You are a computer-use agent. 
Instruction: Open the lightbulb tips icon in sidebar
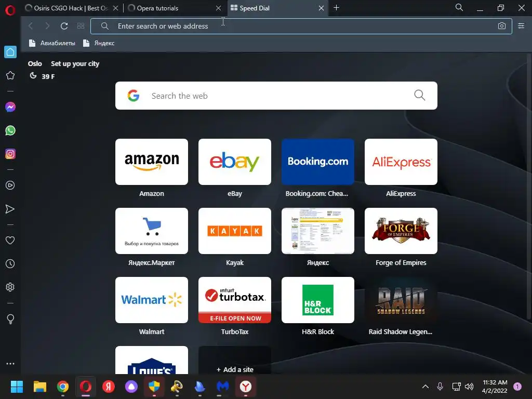10,319
